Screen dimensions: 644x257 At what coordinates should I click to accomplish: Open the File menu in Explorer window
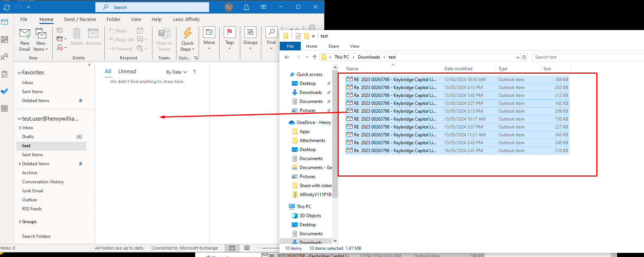click(x=290, y=46)
